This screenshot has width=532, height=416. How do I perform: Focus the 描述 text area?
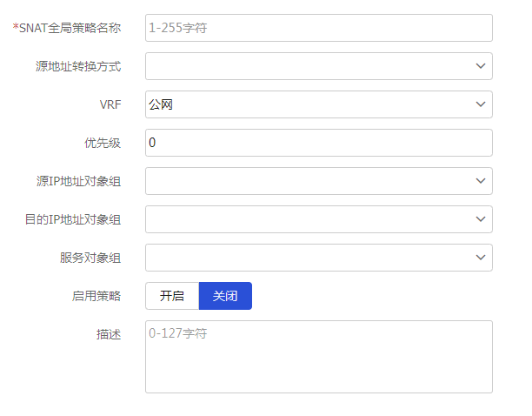tap(319, 357)
